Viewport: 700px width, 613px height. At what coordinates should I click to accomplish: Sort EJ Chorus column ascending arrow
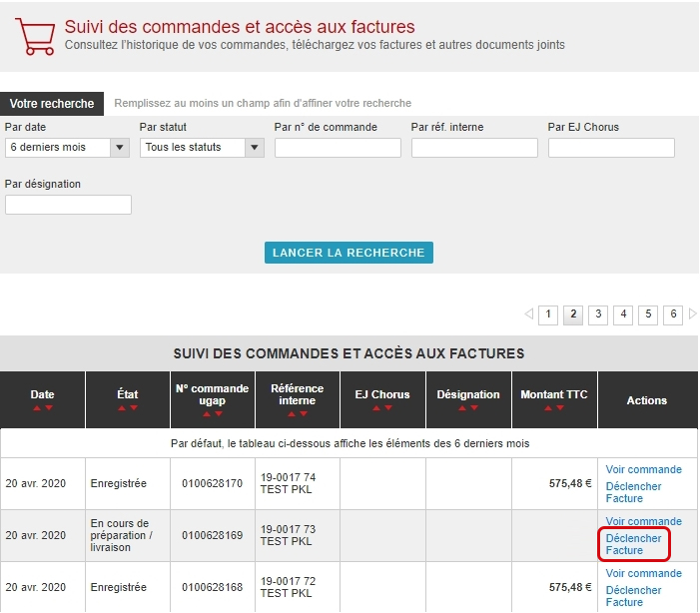coord(376,408)
